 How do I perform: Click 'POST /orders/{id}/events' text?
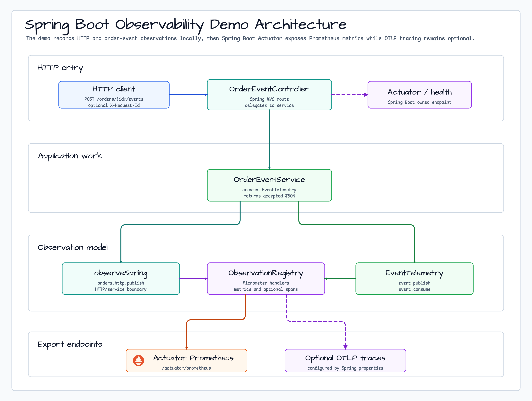[x=114, y=99]
